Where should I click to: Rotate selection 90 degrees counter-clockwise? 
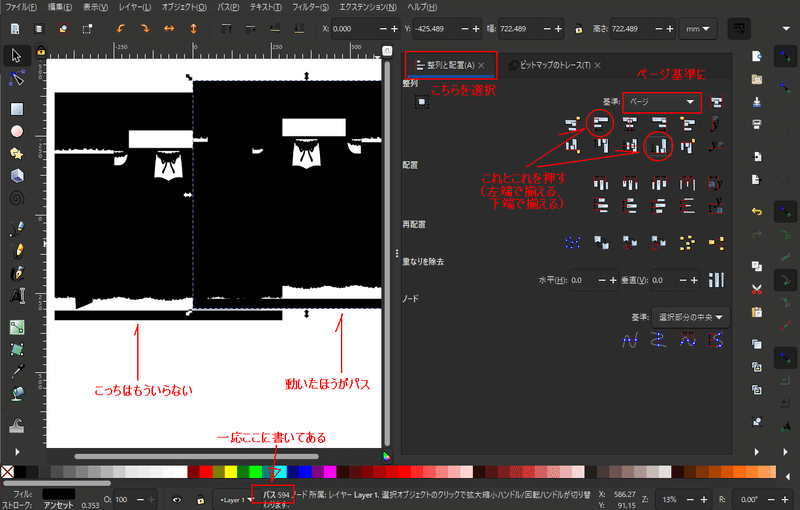click(x=120, y=29)
